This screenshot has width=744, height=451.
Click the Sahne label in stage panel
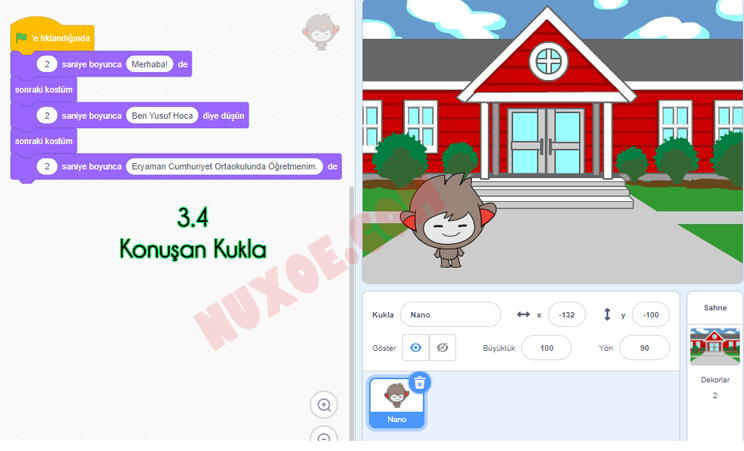click(715, 308)
